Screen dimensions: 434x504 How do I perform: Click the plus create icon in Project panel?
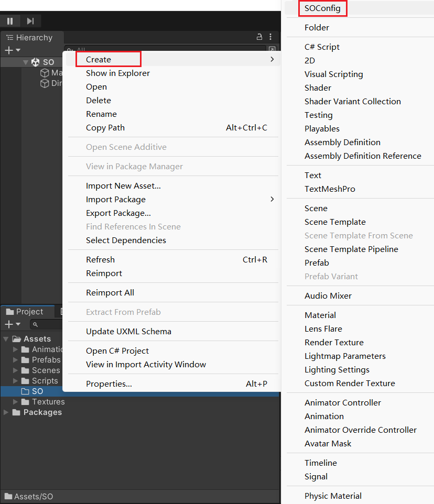[8, 324]
